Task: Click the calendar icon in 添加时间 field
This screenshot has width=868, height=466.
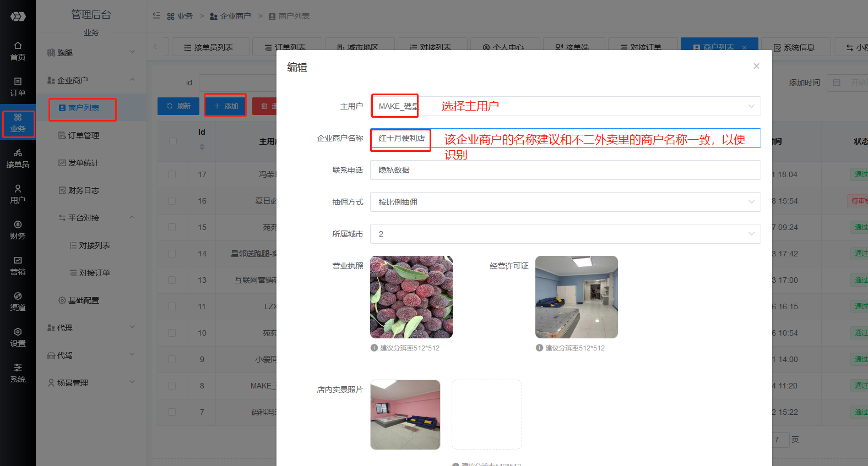Action: pyautogui.click(x=837, y=83)
